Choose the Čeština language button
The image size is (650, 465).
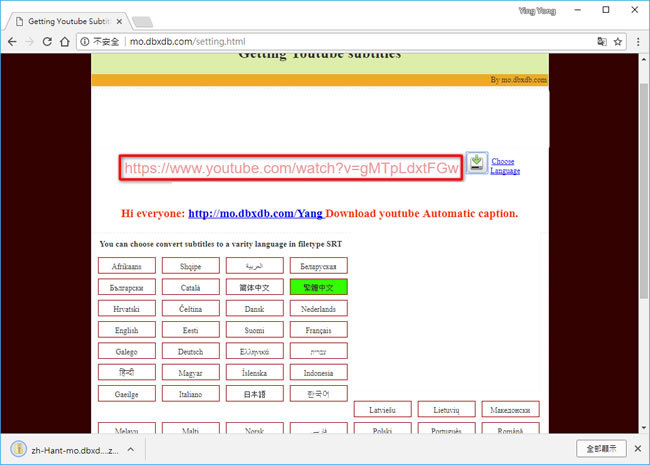coord(191,308)
